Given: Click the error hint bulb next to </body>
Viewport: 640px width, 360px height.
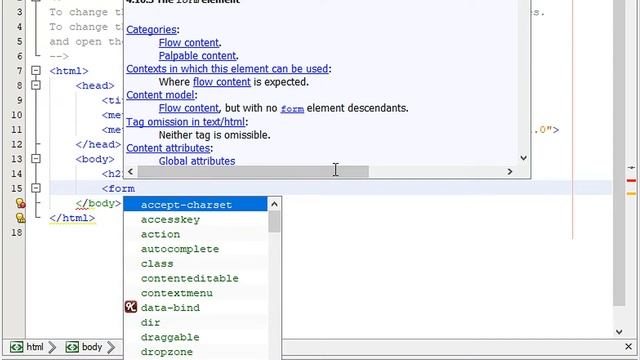Looking at the screenshot, I should (20, 203).
